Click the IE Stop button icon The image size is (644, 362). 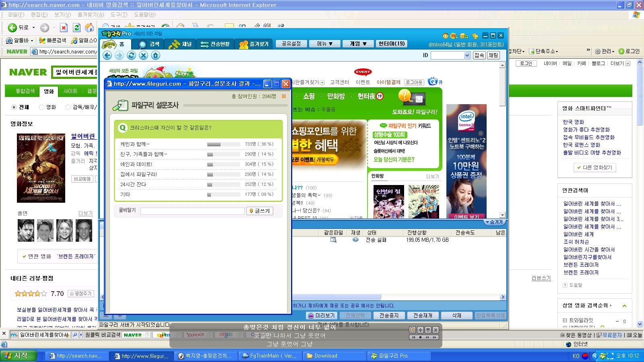pos(64,27)
